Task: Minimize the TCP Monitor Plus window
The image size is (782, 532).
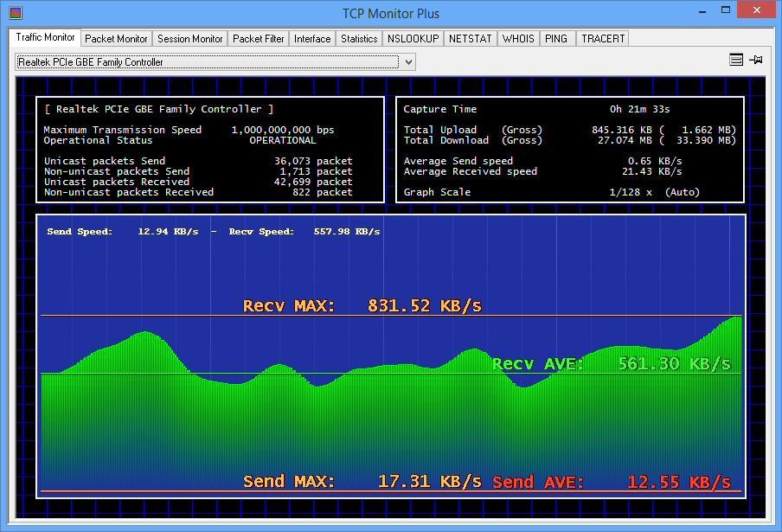Action: pos(702,10)
